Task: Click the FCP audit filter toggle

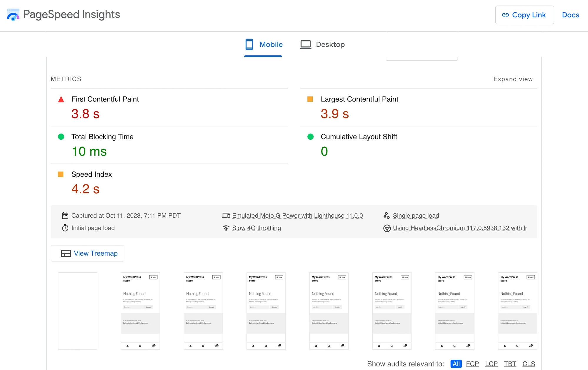Action: click(472, 364)
